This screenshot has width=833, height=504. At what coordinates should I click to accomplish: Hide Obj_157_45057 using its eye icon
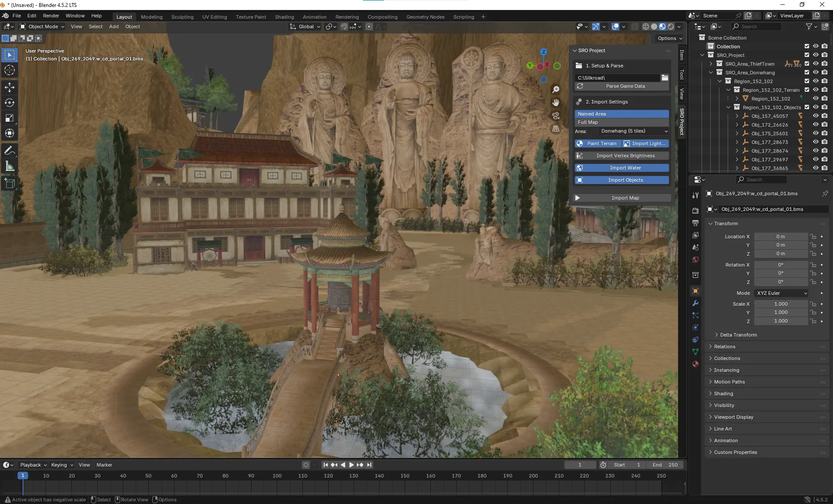tap(816, 116)
